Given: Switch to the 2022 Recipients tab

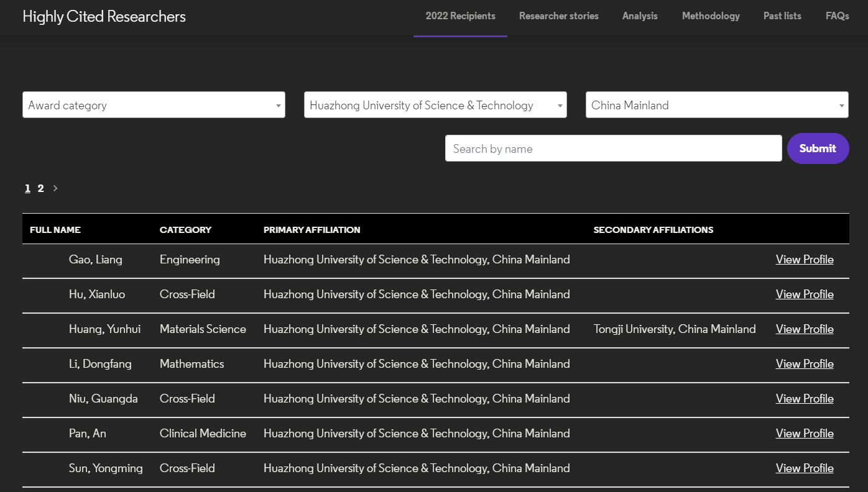Looking at the screenshot, I should point(460,16).
